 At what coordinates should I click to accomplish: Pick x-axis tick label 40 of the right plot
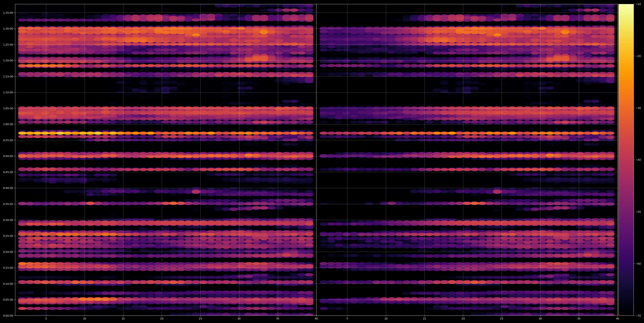618,319
